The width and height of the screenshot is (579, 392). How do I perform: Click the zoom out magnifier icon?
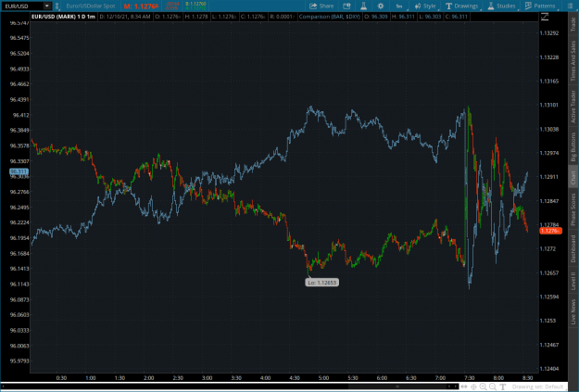(x=493, y=386)
